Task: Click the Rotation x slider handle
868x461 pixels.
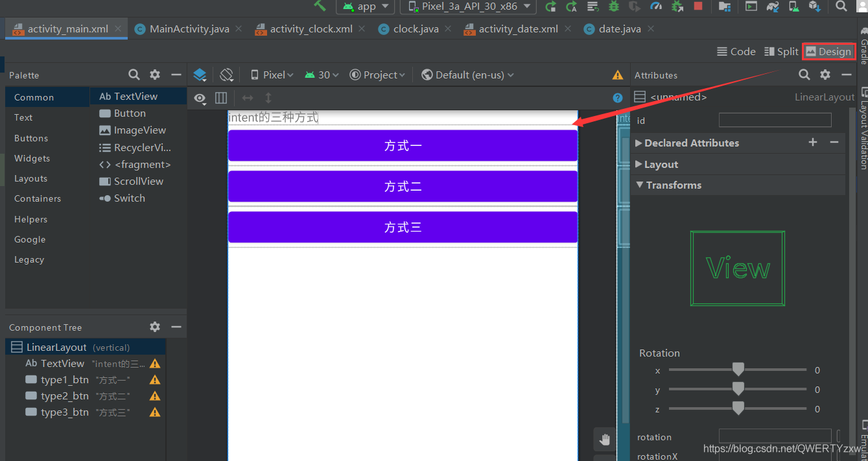Action: (738, 370)
